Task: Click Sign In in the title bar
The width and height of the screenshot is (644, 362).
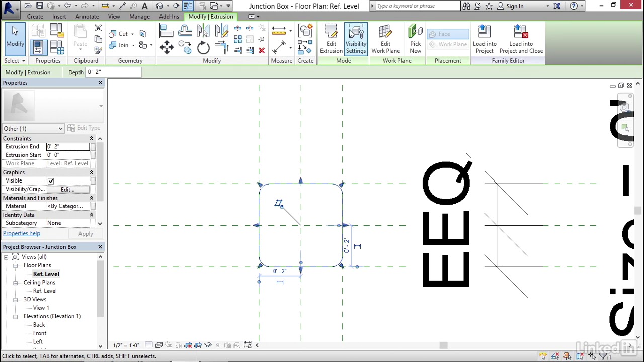Action: tap(515, 6)
